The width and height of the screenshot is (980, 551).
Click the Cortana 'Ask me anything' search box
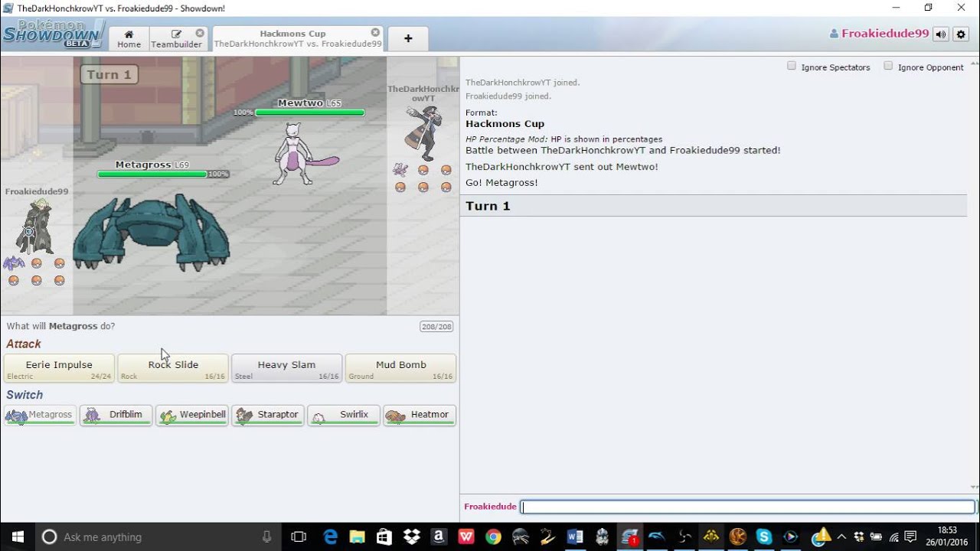[158, 537]
